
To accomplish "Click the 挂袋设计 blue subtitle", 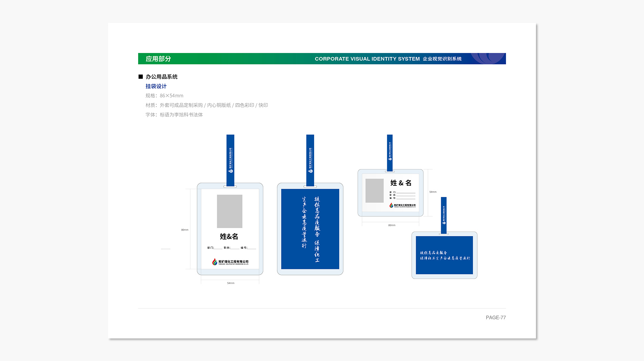I will 156,86.
